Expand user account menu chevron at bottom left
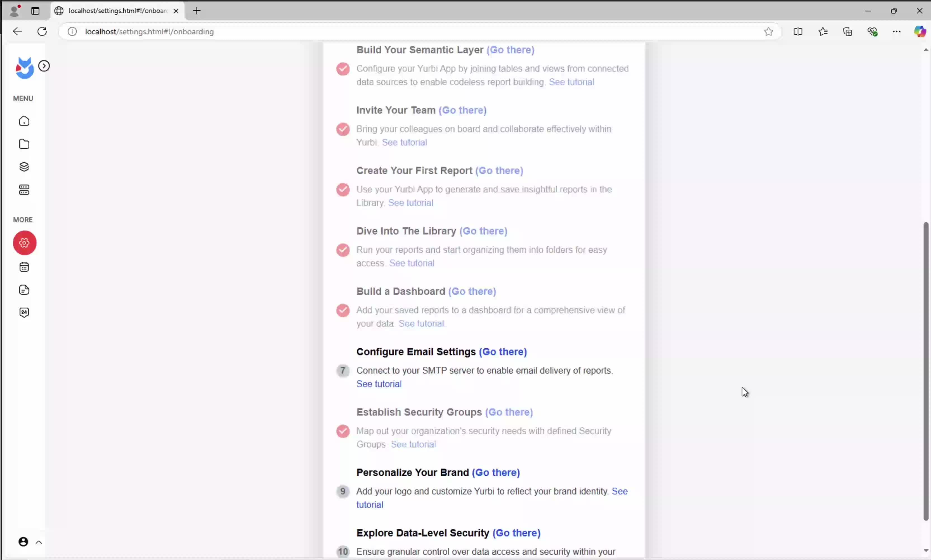Screen dimensions: 931x560 click(x=39, y=542)
